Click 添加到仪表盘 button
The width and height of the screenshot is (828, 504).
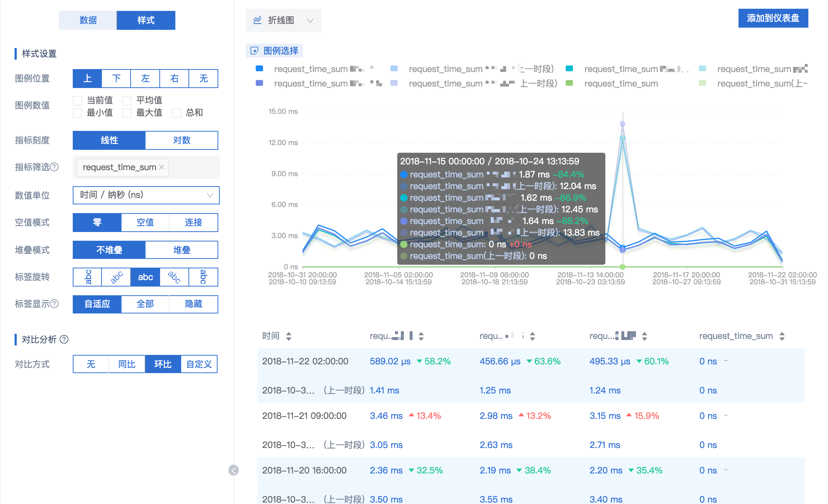(x=773, y=18)
